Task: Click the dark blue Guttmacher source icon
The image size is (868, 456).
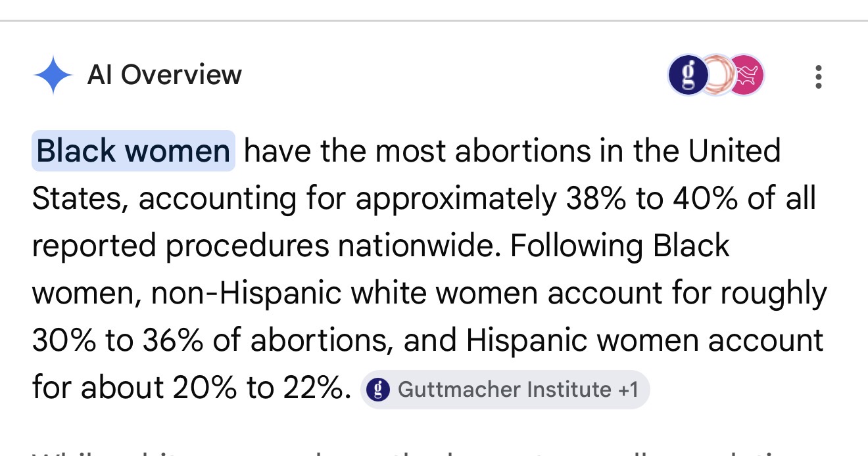Action: (687, 76)
